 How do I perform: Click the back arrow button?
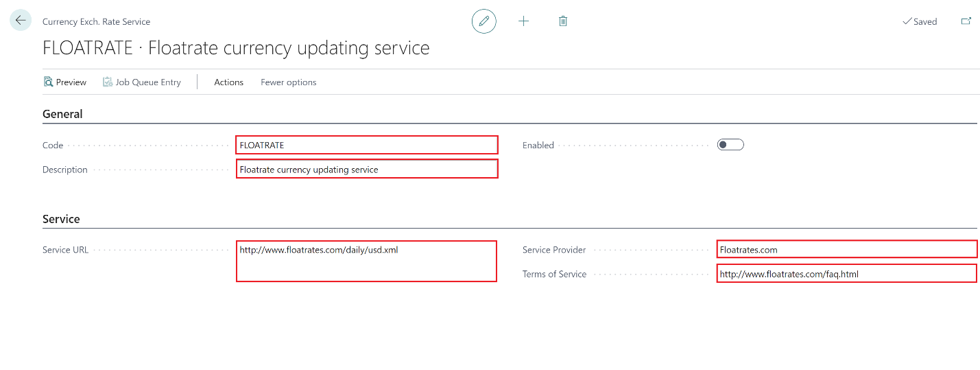21,21
